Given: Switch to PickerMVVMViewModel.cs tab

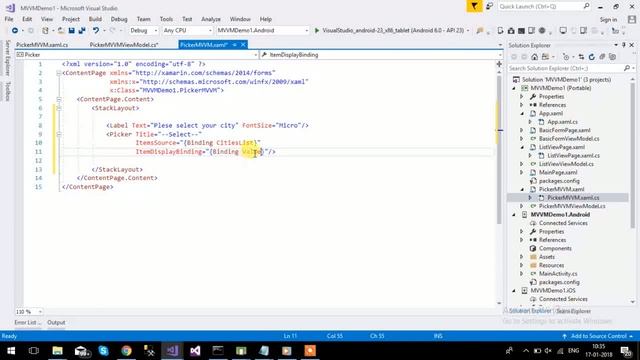Looking at the screenshot, I should coord(124,45).
